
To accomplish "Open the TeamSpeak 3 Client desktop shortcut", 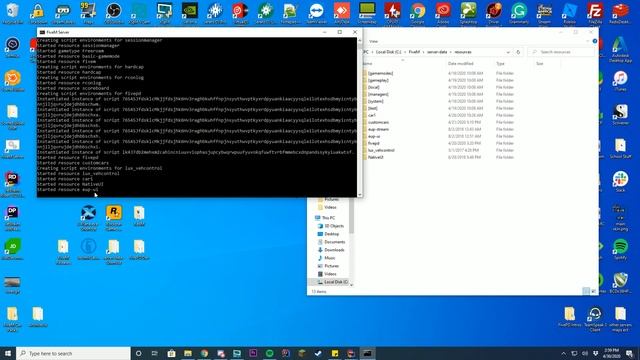I will coord(595,319).
